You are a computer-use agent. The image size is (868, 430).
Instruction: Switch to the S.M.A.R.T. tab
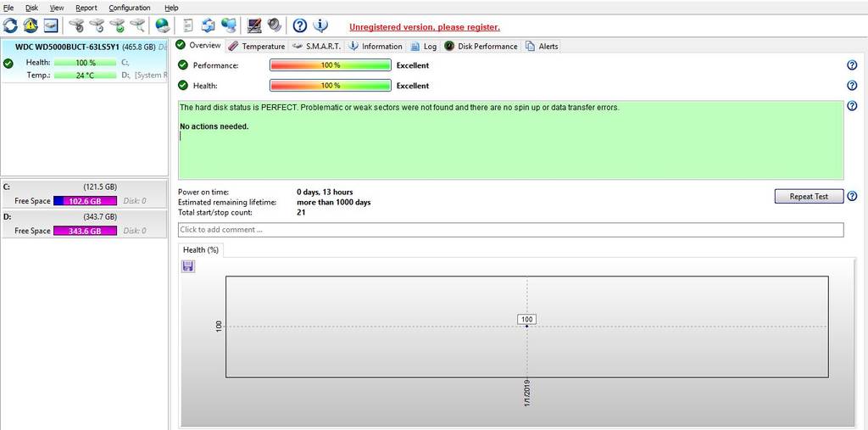pos(317,46)
